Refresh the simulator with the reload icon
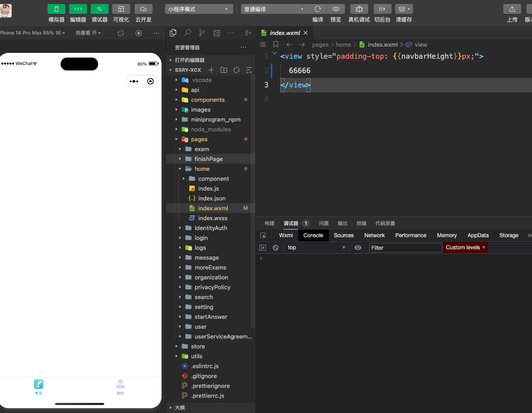Screen dimensions: 532x413 click(121, 33)
